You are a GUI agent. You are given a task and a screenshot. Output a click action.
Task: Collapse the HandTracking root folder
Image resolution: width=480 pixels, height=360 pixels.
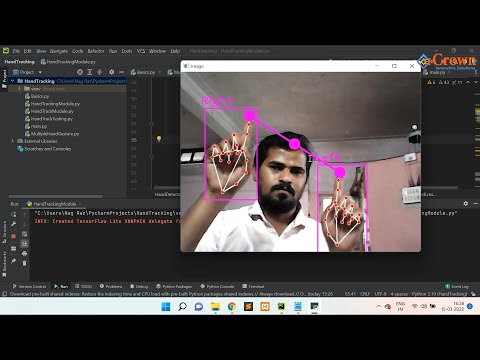[13, 81]
